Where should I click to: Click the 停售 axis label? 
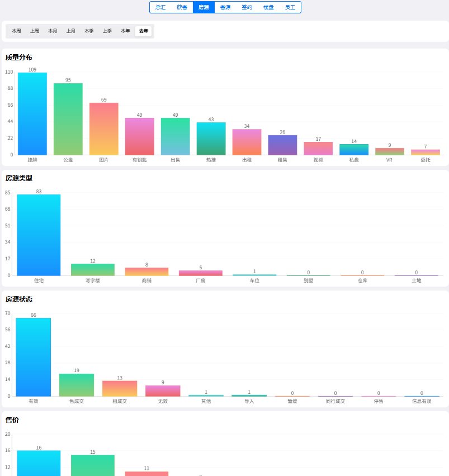[x=379, y=401]
